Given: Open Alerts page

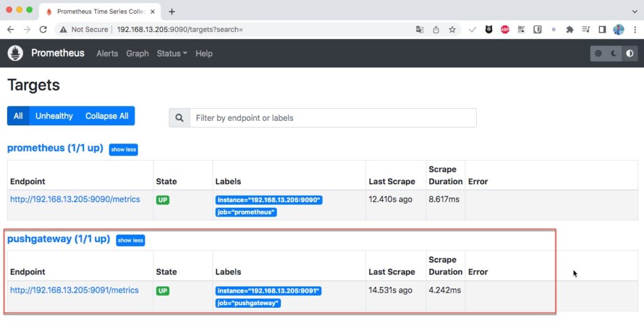Looking at the screenshot, I should pyautogui.click(x=107, y=53).
